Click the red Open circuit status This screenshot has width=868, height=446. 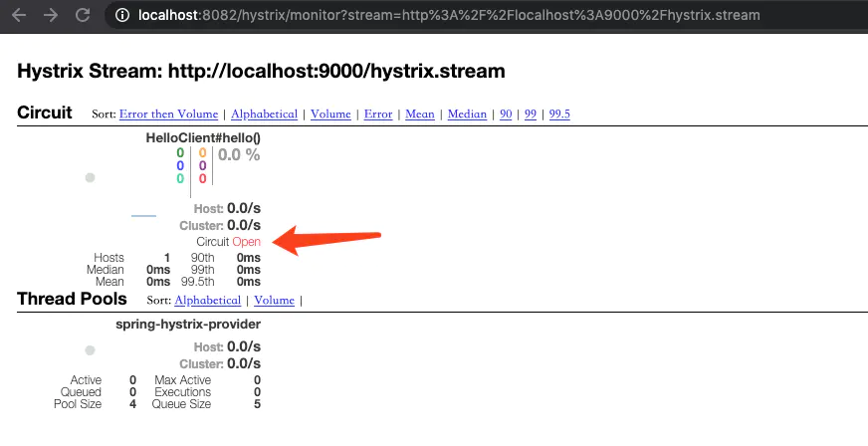click(246, 242)
